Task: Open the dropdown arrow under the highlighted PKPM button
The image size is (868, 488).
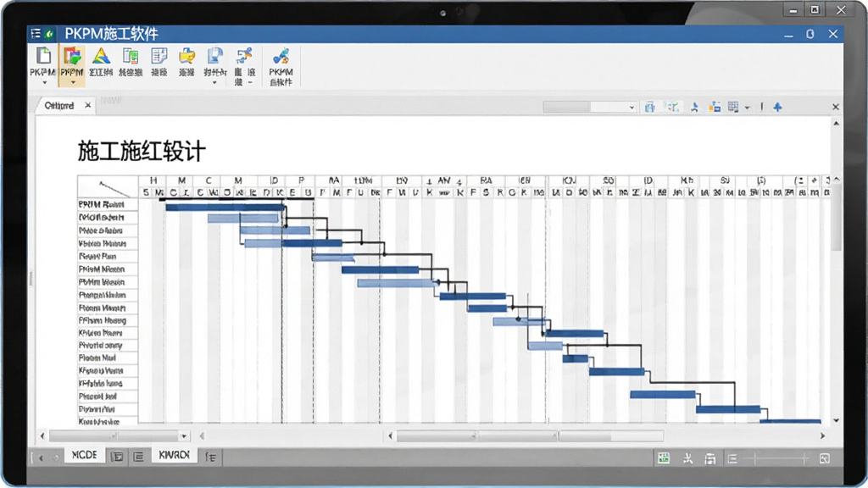Action: pos(73,83)
